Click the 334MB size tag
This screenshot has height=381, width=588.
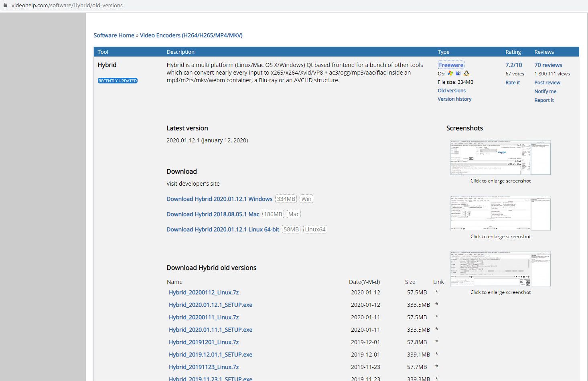click(x=286, y=199)
